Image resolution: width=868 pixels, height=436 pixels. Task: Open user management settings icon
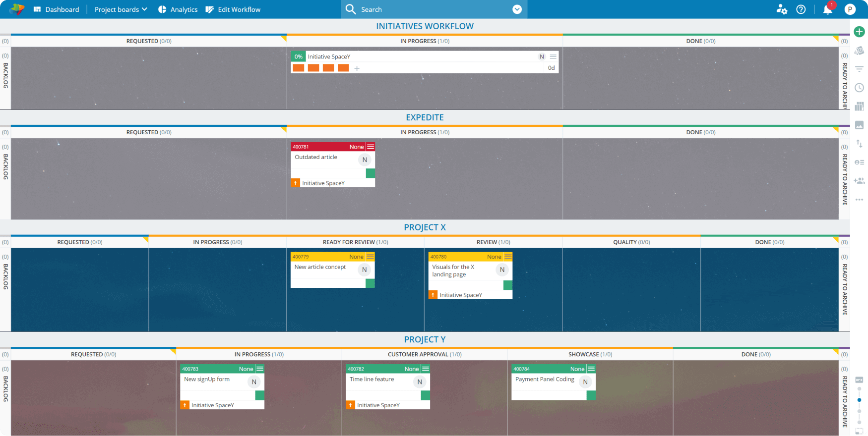click(782, 9)
